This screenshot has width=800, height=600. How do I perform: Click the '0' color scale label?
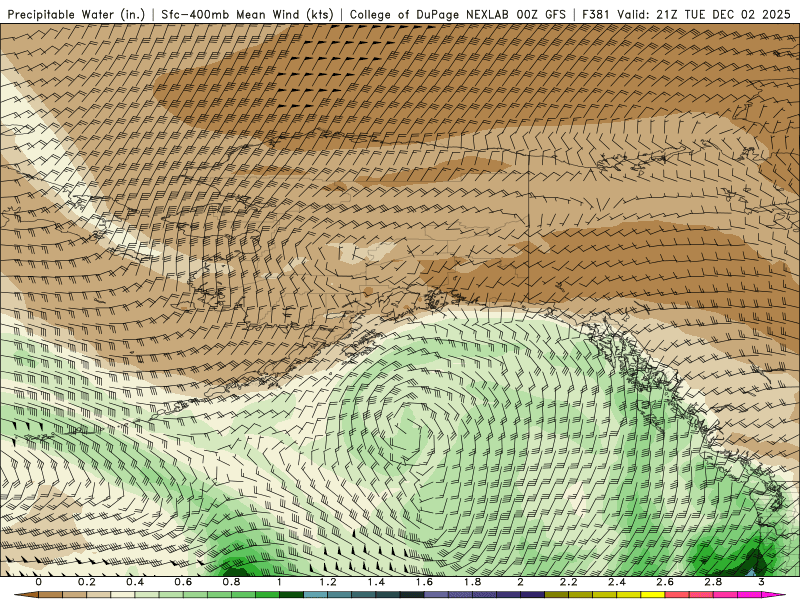tap(38, 582)
